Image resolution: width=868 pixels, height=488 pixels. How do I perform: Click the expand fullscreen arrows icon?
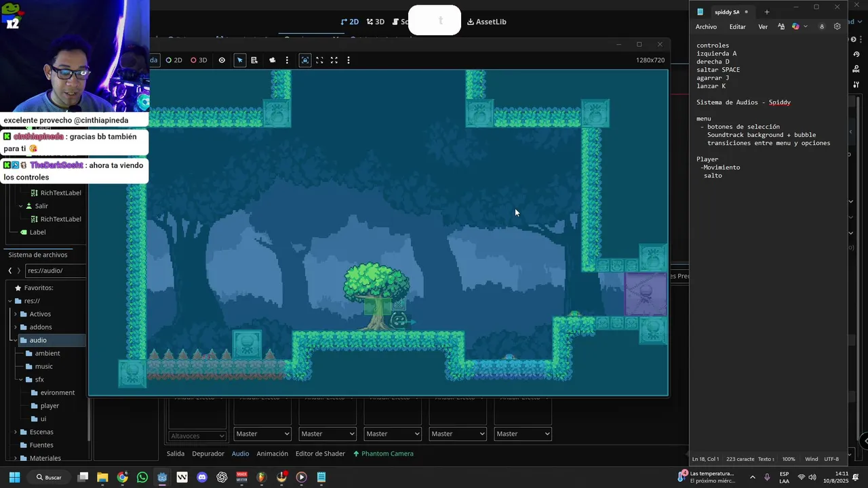point(334,60)
